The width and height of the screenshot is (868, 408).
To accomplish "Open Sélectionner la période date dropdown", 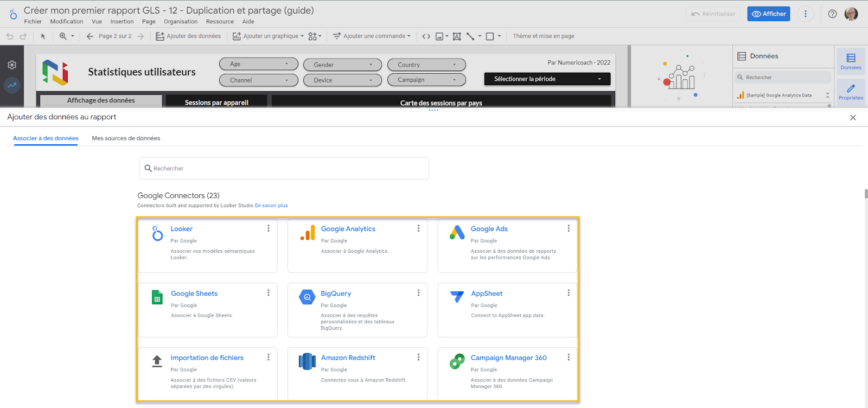I will 547,79.
